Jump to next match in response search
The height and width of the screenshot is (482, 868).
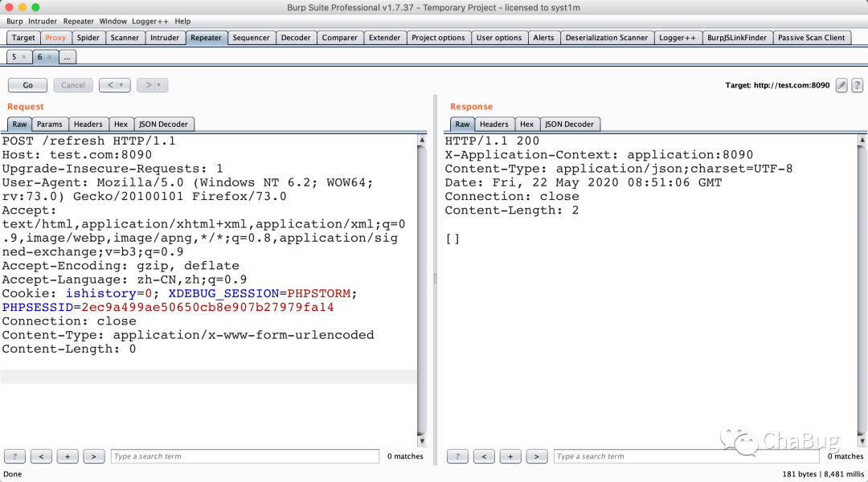point(536,456)
